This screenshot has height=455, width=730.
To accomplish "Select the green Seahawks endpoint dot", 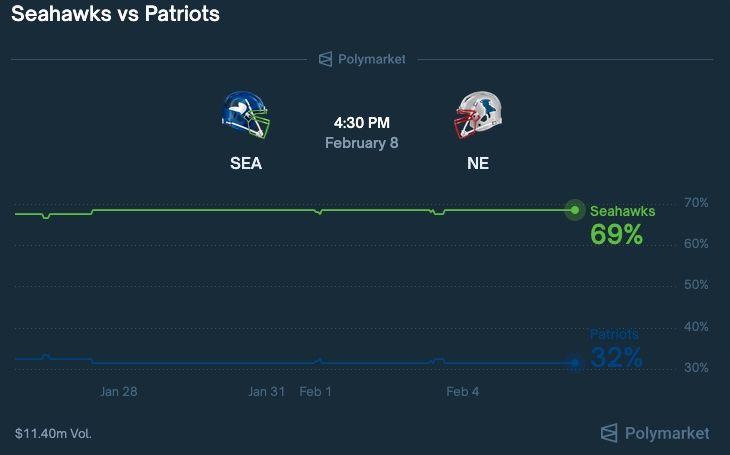I will [x=574, y=210].
